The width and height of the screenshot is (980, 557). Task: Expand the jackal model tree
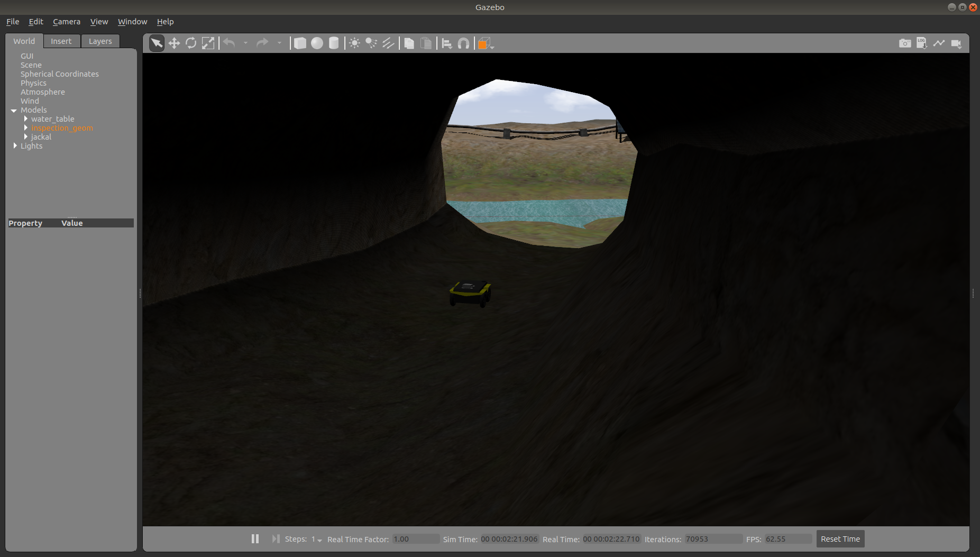click(x=26, y=137)
